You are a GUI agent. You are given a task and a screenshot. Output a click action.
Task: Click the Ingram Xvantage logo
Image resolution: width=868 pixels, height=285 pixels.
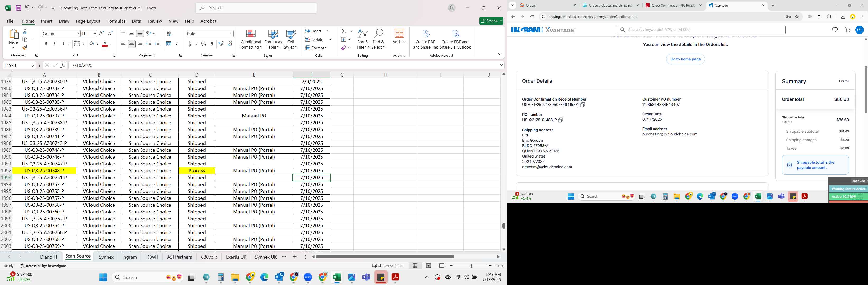543,30
